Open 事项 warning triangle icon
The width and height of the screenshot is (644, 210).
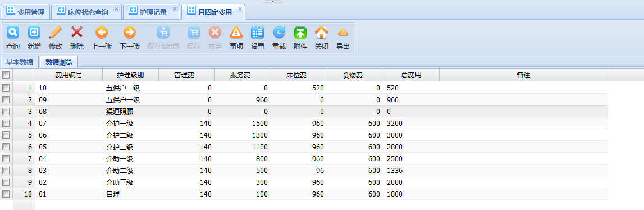pyautogui.click(x=236, y=32)
